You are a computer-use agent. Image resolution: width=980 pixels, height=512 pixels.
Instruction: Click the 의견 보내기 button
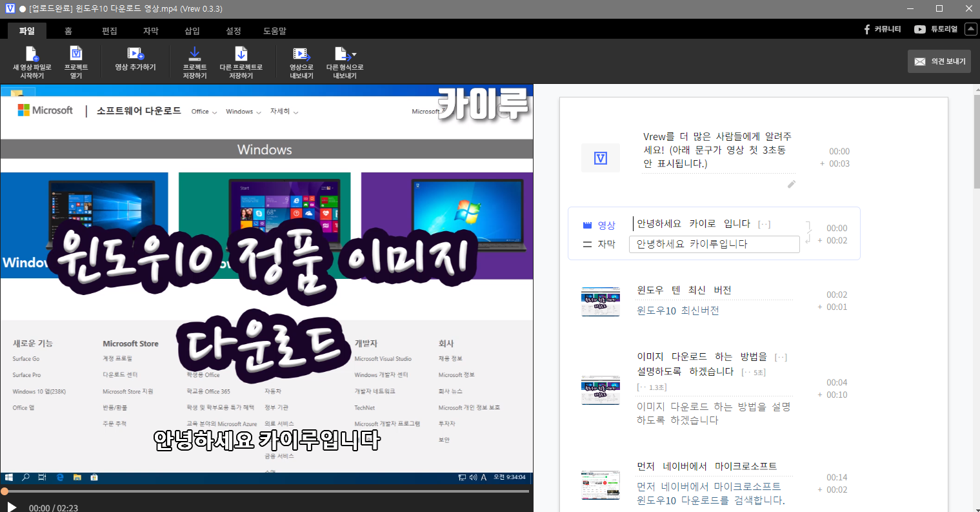pos(939,61)
